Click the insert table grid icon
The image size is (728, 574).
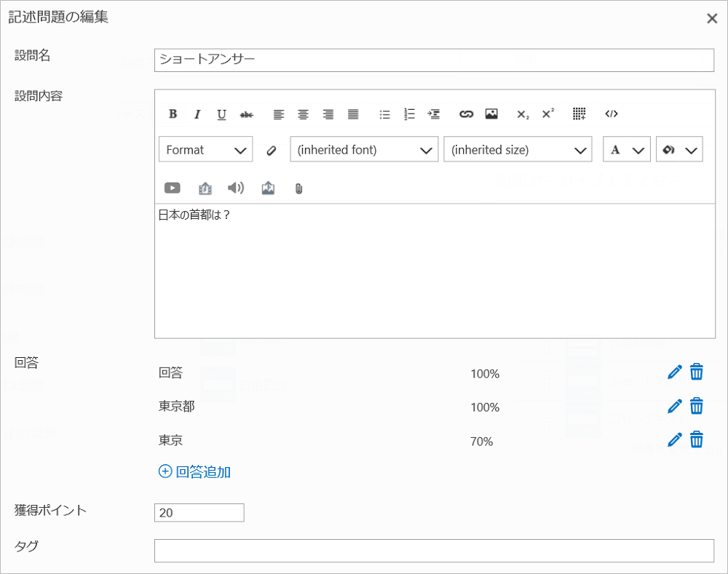[579, 114]
